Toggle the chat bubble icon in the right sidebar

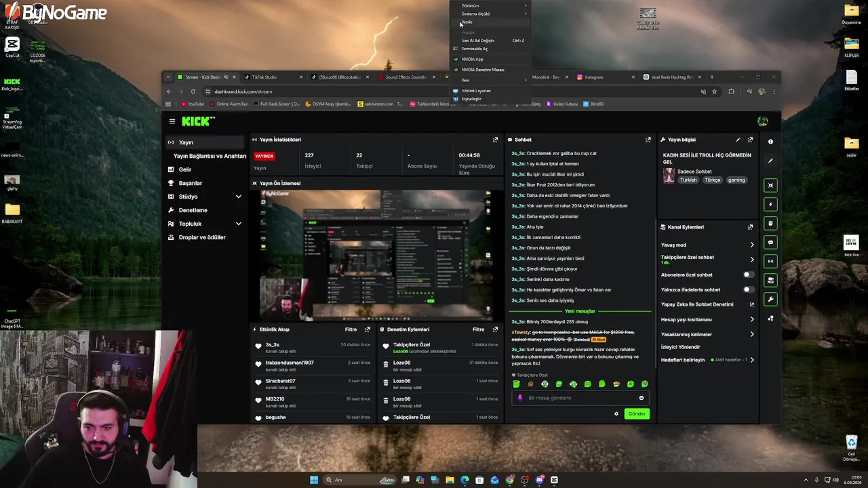770,242
